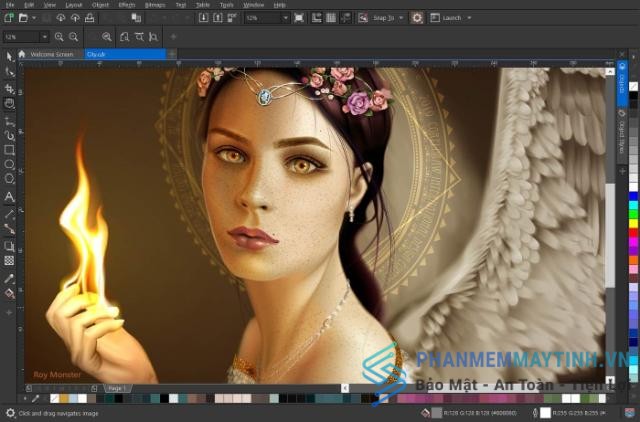This screenshot has height=422, width=640.
Task: Select the Pan hand tool
Action: pos(9,104)
